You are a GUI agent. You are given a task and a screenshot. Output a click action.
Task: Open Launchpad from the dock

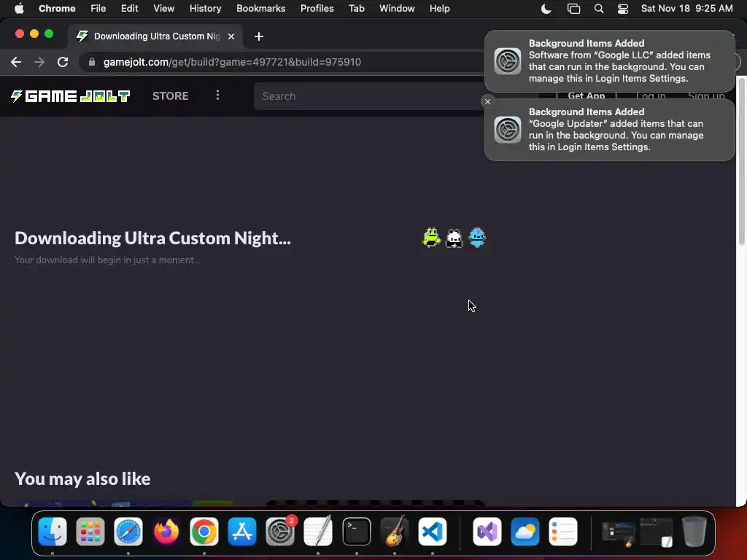(90, 532)
